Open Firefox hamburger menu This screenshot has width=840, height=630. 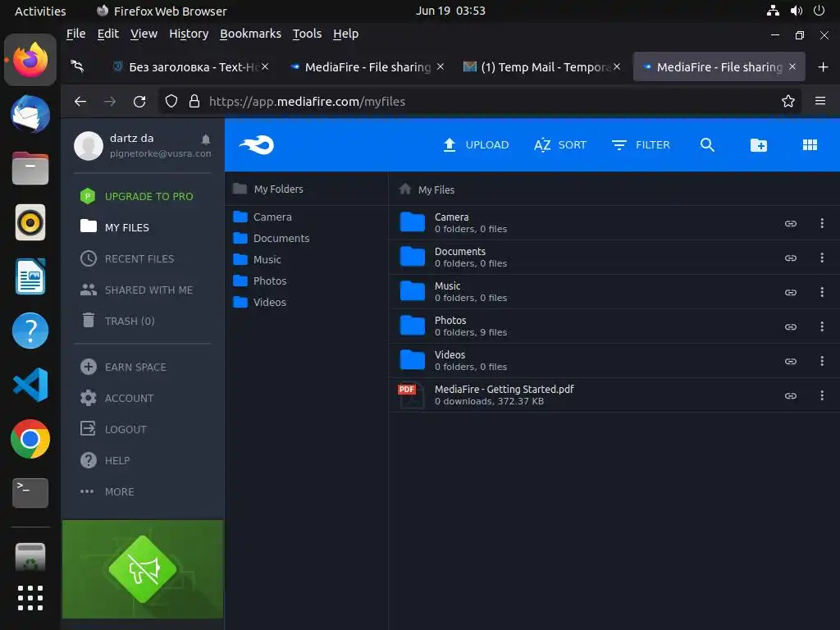[819, 101]
